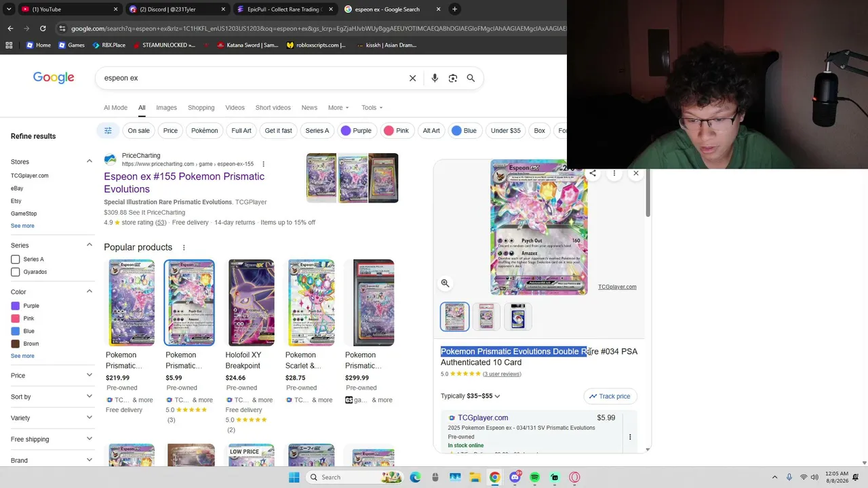The width and height of the screenshot is (868, 488).
Task: Start a voice search with the microphone icon
Action: 435,78
